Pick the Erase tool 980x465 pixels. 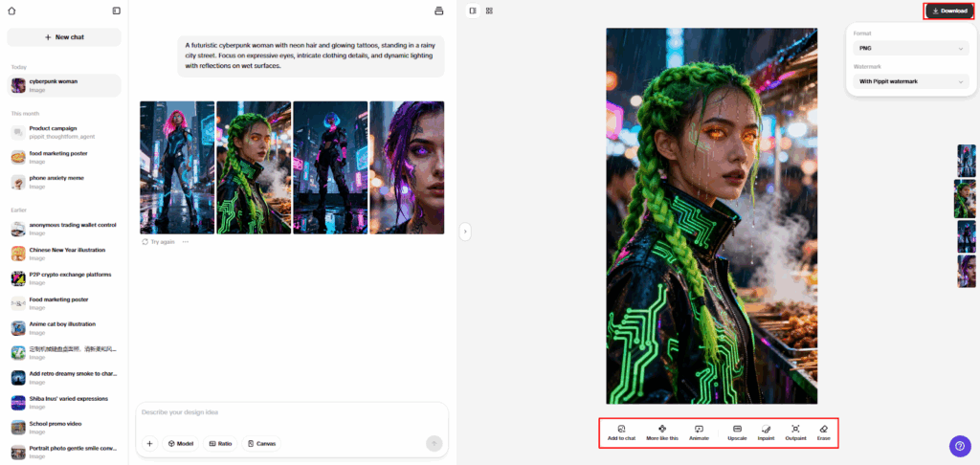pyautogui.click(x=823, y=432)
